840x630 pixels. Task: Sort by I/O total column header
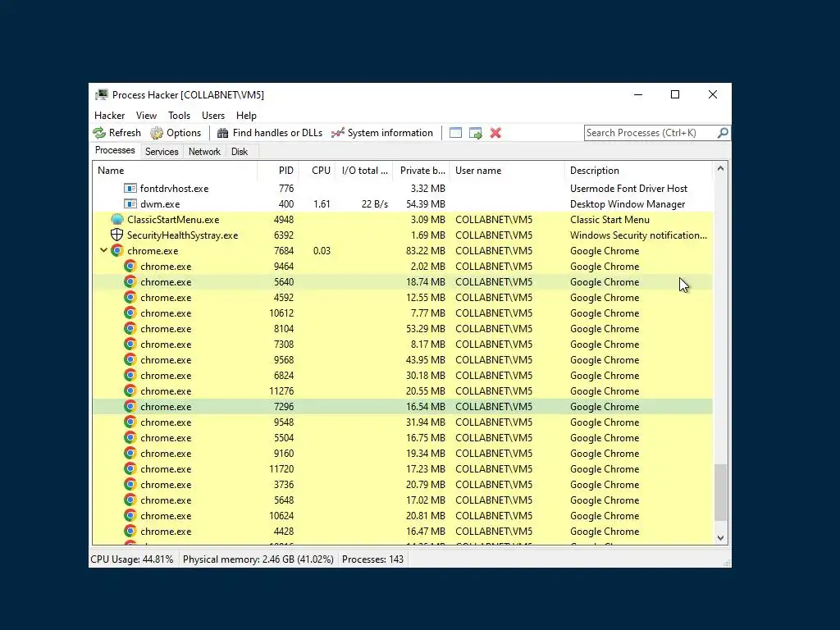(363, 171)
